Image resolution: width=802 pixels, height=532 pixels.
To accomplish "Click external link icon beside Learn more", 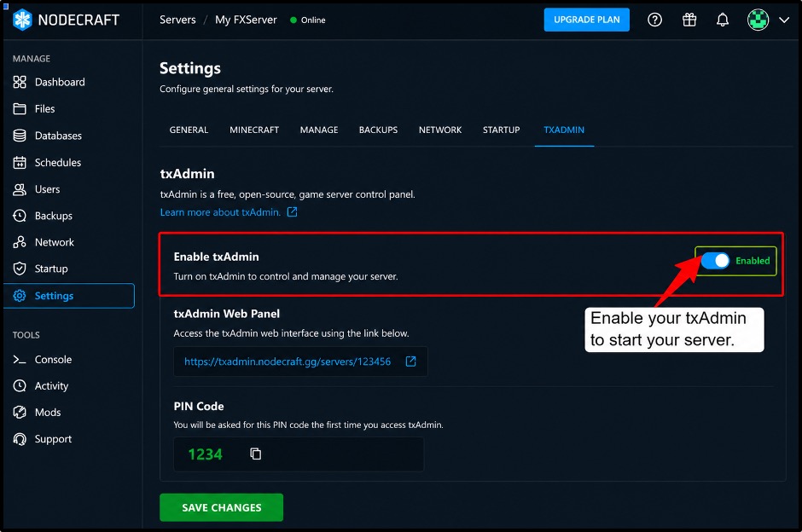I will click(x=292, y=211).
